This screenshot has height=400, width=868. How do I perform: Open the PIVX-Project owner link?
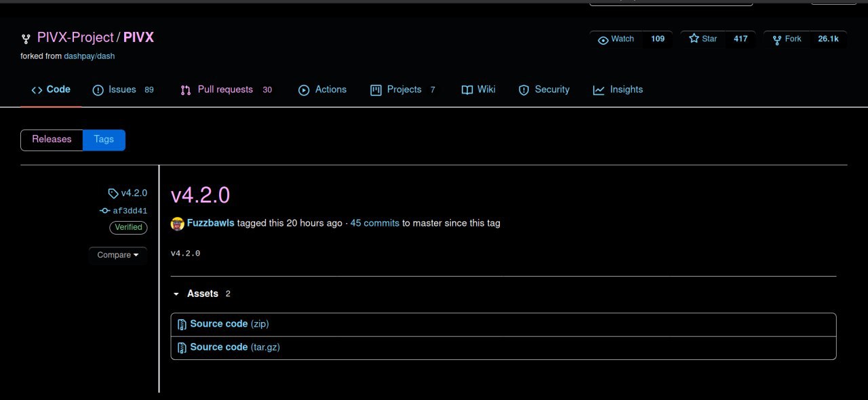75,37
